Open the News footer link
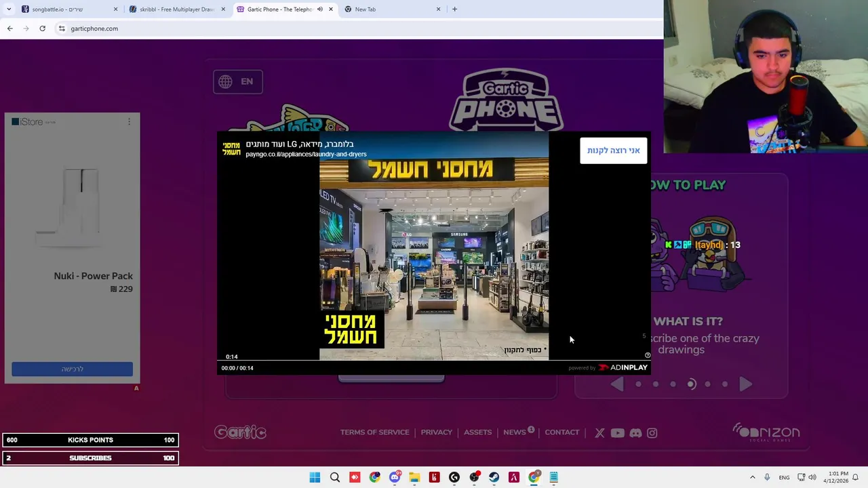This screenshot has height=488, width=868. pyautogui.click(x=515, y=432)
